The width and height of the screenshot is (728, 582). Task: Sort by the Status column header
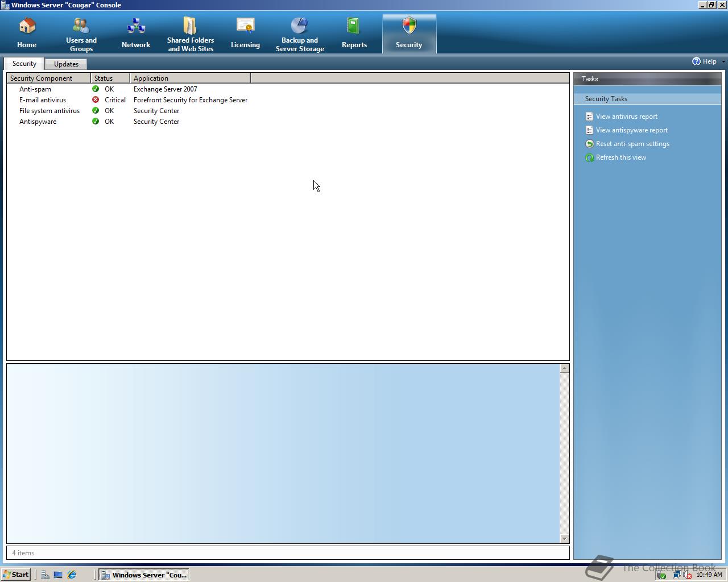tap(110, 78)
